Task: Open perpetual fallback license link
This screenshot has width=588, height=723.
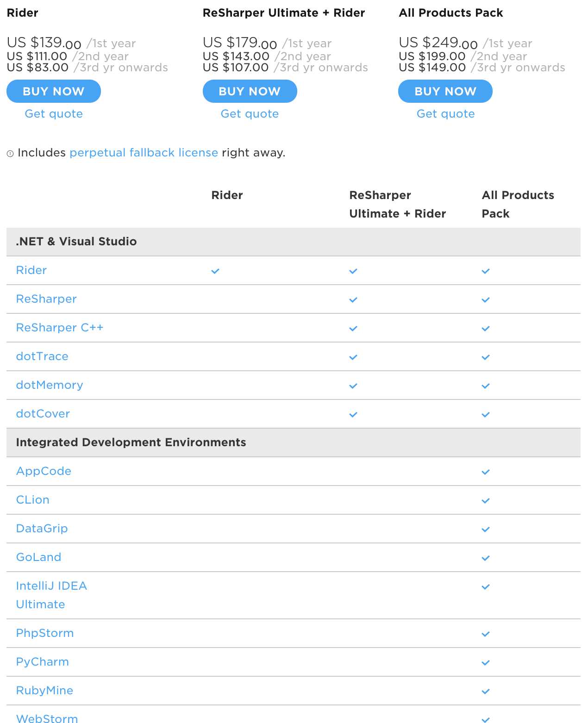Action: tap(144, 153)
